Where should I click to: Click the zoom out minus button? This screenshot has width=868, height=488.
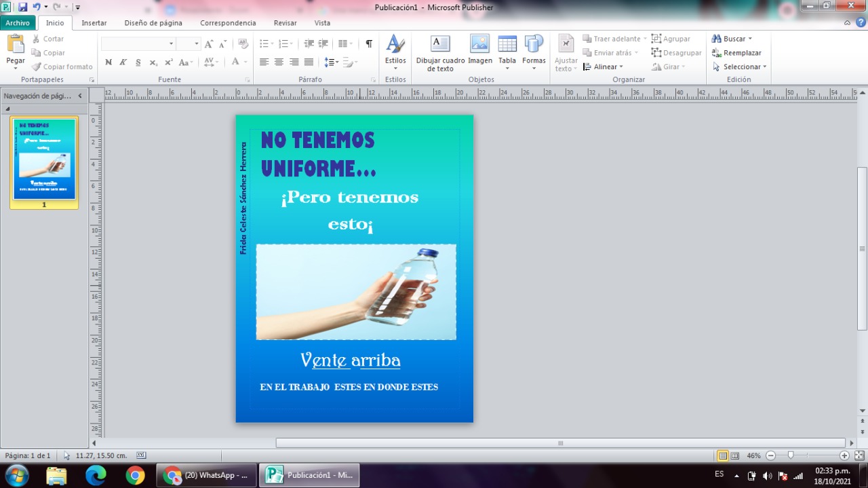click(770, 455)
